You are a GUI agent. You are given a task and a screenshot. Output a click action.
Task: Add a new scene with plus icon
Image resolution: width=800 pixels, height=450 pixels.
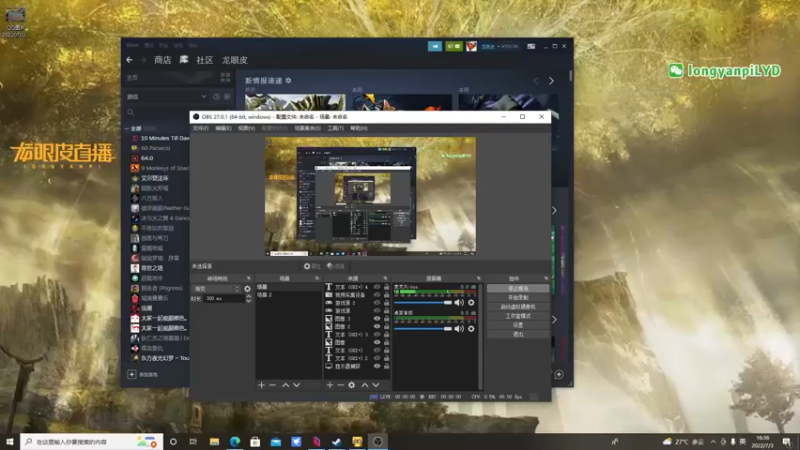coord(261,385)
